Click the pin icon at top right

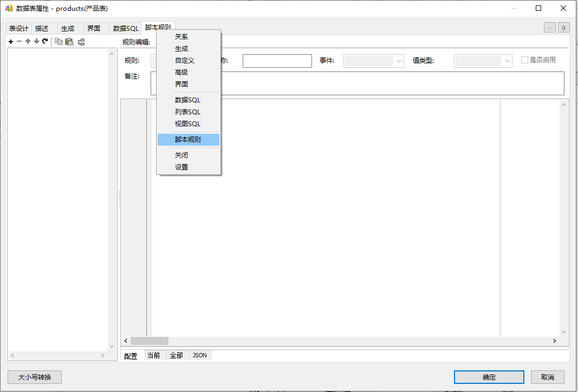(564, 28)
